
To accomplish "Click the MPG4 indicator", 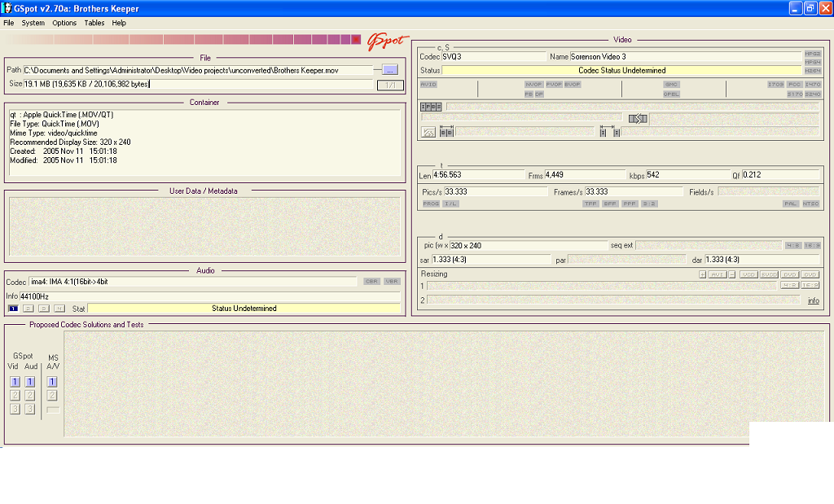I will (812, 62).
